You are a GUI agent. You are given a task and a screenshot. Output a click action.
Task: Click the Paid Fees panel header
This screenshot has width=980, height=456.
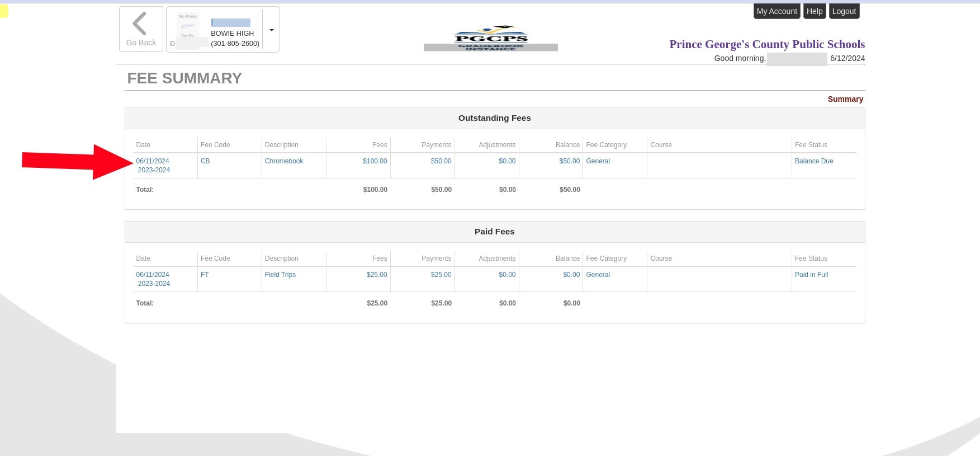pos(494,232)
